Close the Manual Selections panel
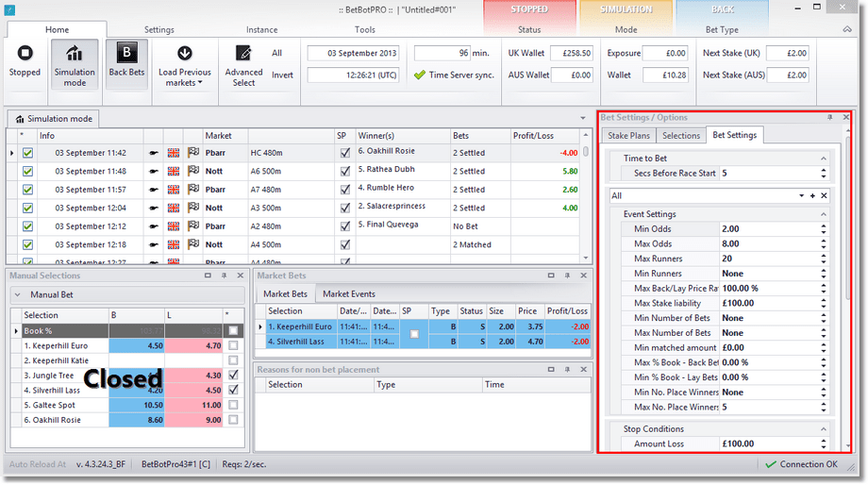The image size is (868, 485). pos(241,276)
